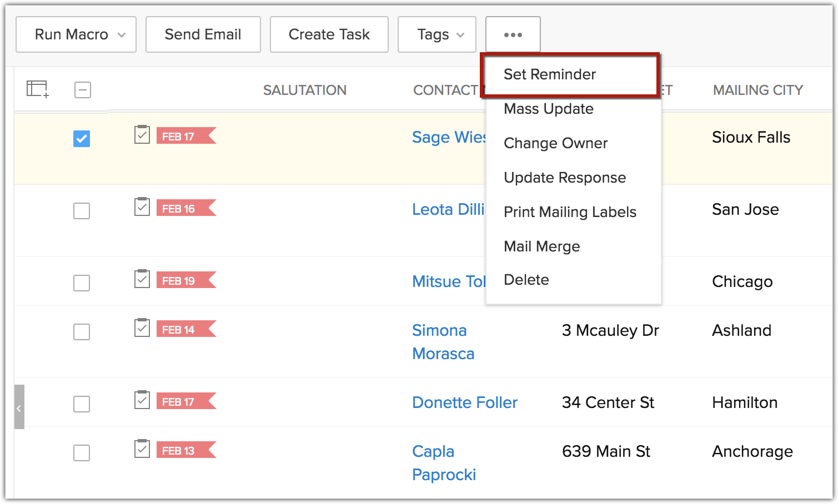Expand the left sidebar collapse arrow
838x504 pixels.
pyautogui.click(x=19, y=407)
